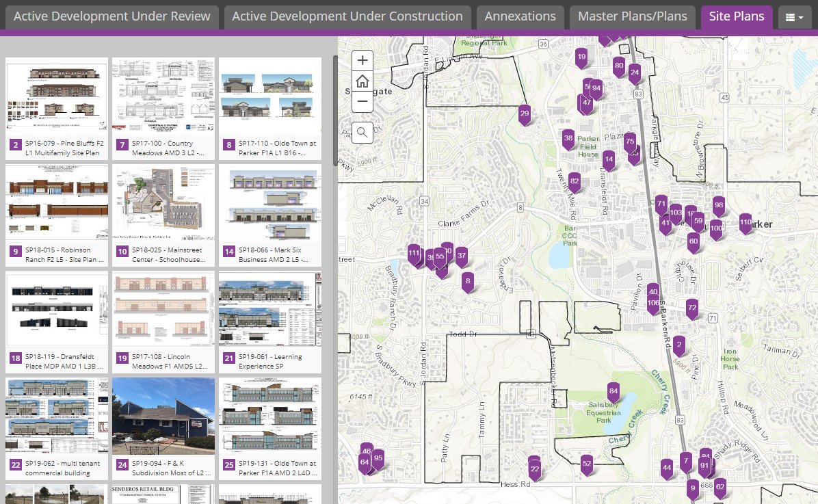Click map marker 95
This screenshot has height=504, width=818.
[378, 460]
